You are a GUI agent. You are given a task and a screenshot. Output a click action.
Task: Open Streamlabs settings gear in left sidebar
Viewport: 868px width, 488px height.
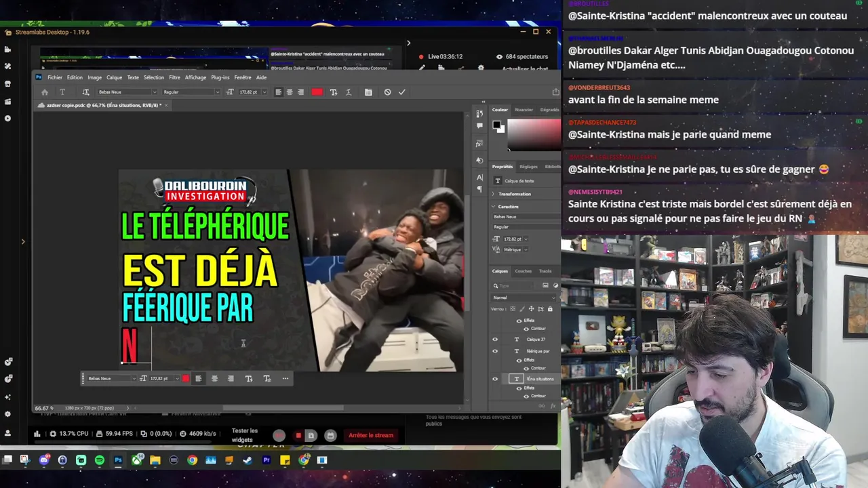tap(7, 414)
